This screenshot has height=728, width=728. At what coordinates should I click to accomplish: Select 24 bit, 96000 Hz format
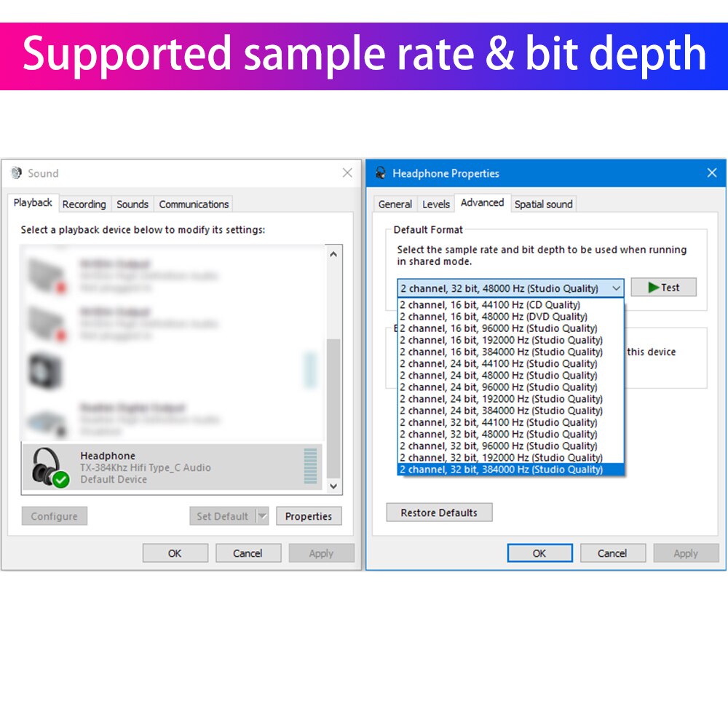(x=511, y=387)
